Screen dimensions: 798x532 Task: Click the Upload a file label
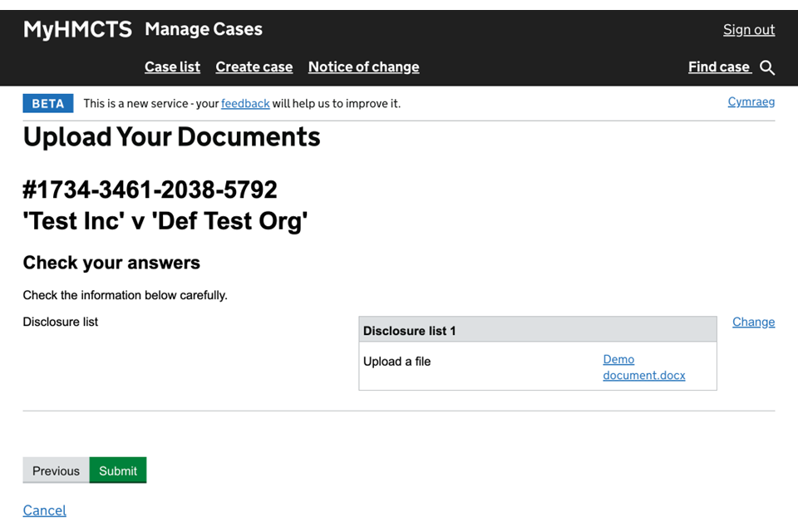point(397,362)
